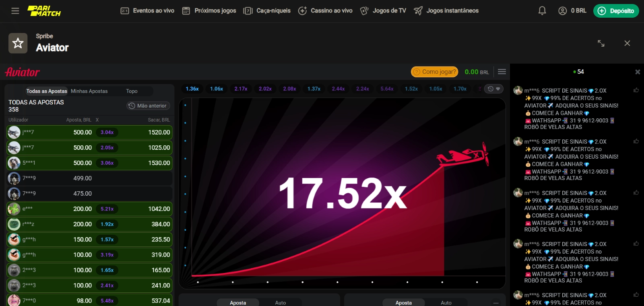Remove second bet panel with minus
The width and height of the screenshot is (644, 306).
496,303
